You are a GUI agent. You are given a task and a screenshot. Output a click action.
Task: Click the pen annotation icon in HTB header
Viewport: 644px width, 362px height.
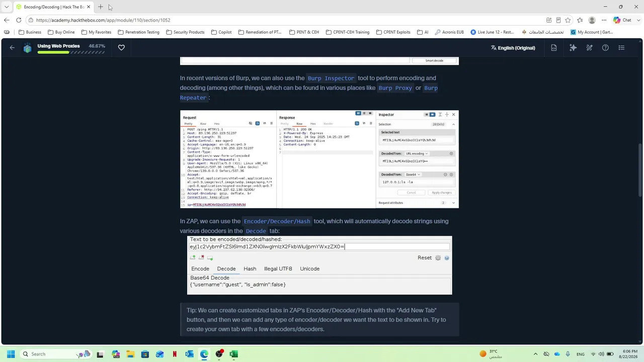tap(589, 48)
